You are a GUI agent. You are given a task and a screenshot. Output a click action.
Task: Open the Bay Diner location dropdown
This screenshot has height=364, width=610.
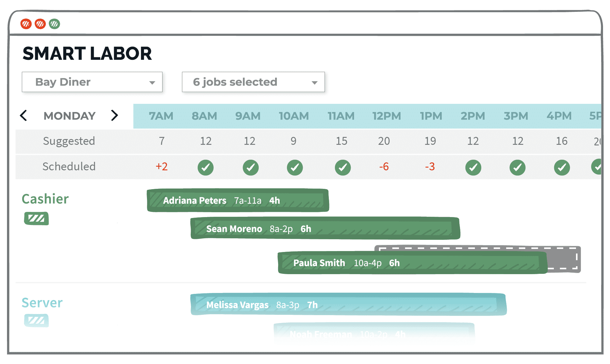[92, 82]
